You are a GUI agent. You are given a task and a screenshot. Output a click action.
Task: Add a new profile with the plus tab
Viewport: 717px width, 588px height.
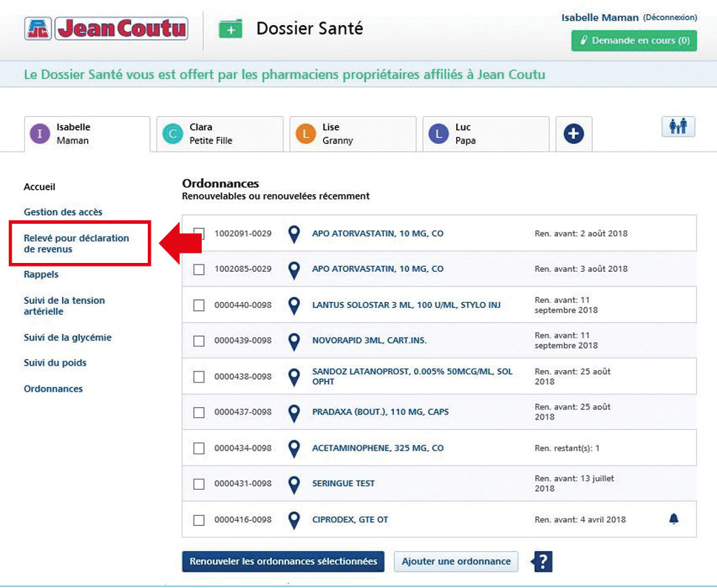(x=574, y=134)
